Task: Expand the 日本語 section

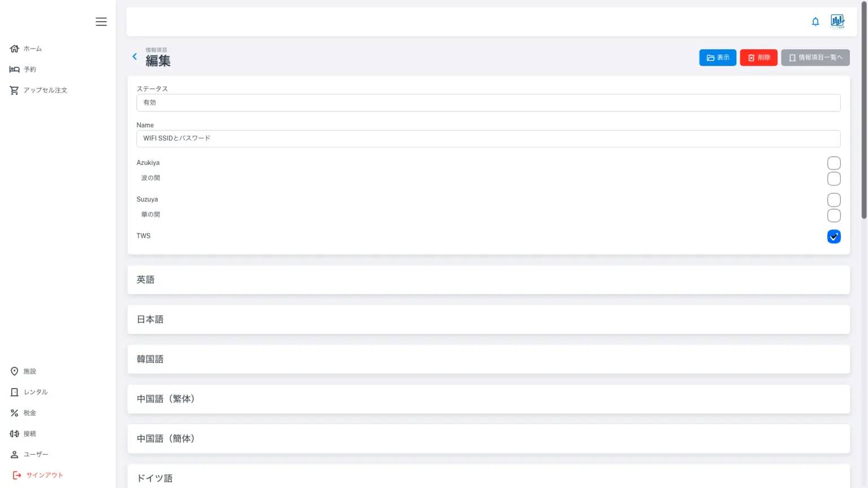Action: pyautogui.click(x=488, y=320)
